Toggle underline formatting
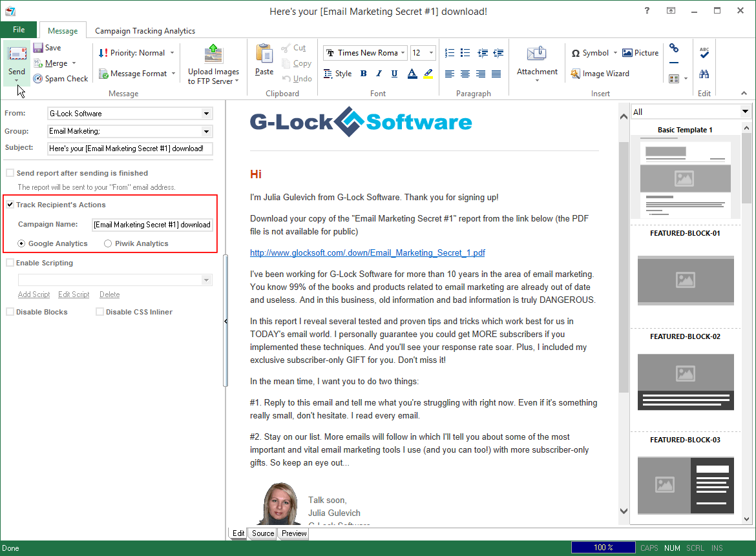Screen dimensions: 756x556 point(394,74)
